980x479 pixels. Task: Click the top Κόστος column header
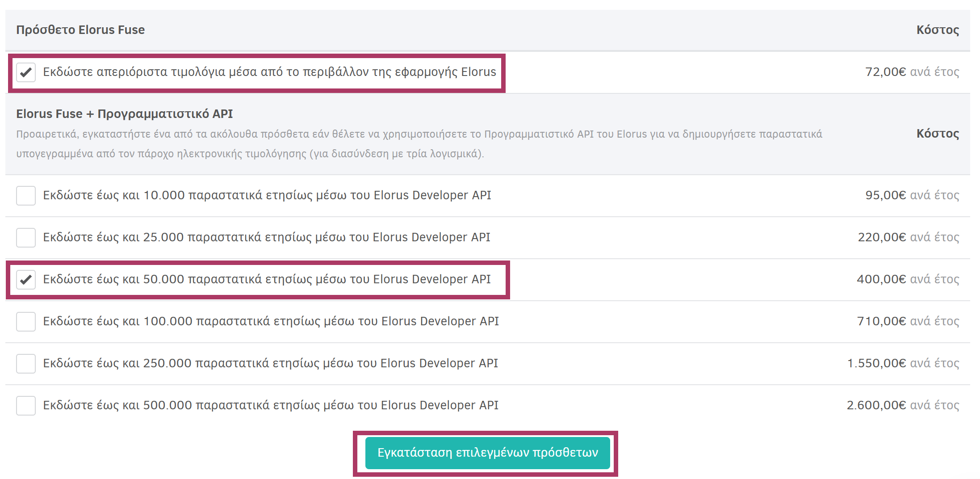(x=938, y=30)
